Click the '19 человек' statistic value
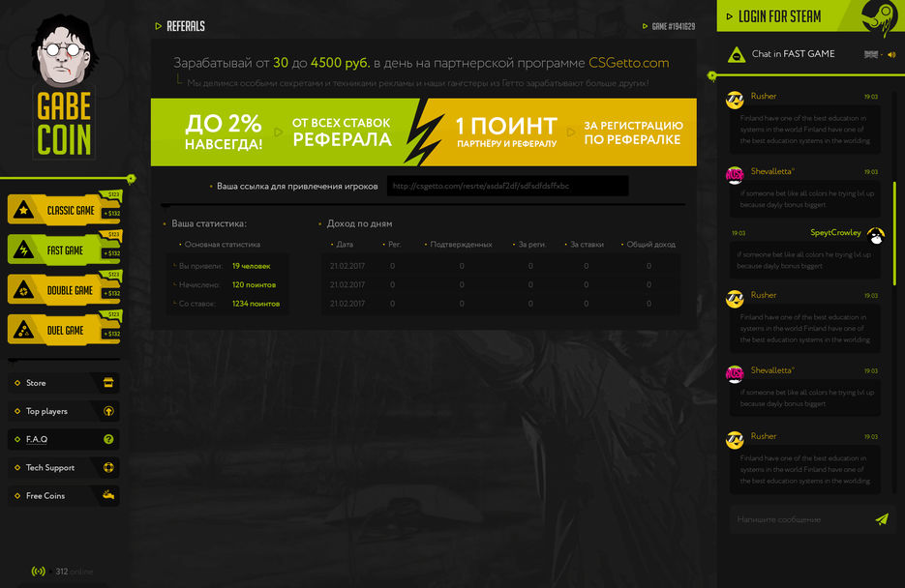 pyautogui.click(x=251, y=266)
